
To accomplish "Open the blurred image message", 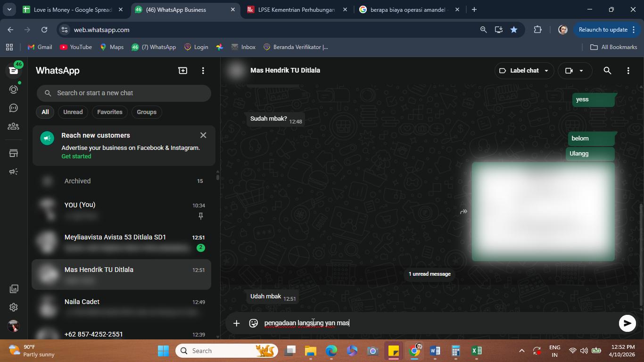I will (x=543, y=212).
